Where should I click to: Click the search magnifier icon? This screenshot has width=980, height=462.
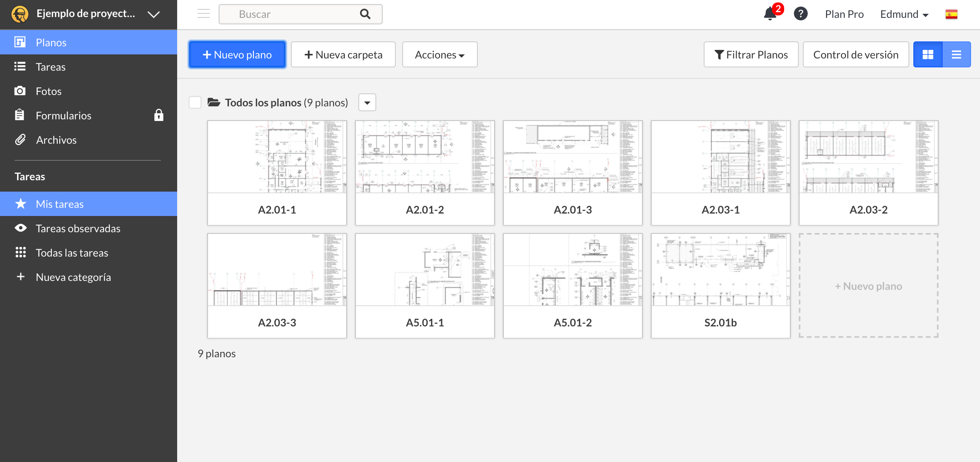pos(365,14)
